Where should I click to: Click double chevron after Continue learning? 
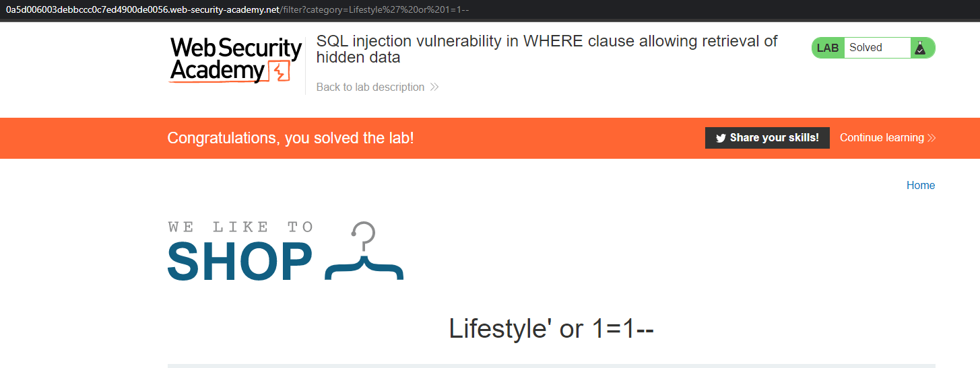[932, 138]
